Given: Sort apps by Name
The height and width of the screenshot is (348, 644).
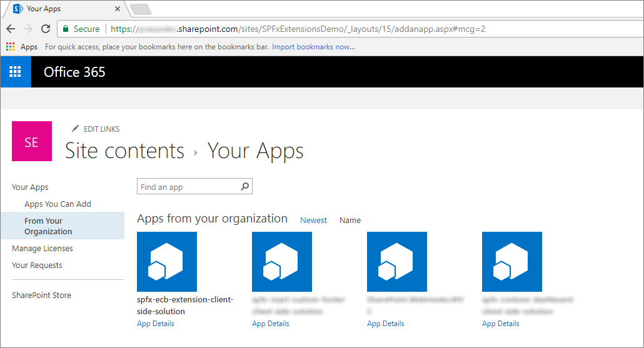Looking at the screenshot, I should point(350,220).
